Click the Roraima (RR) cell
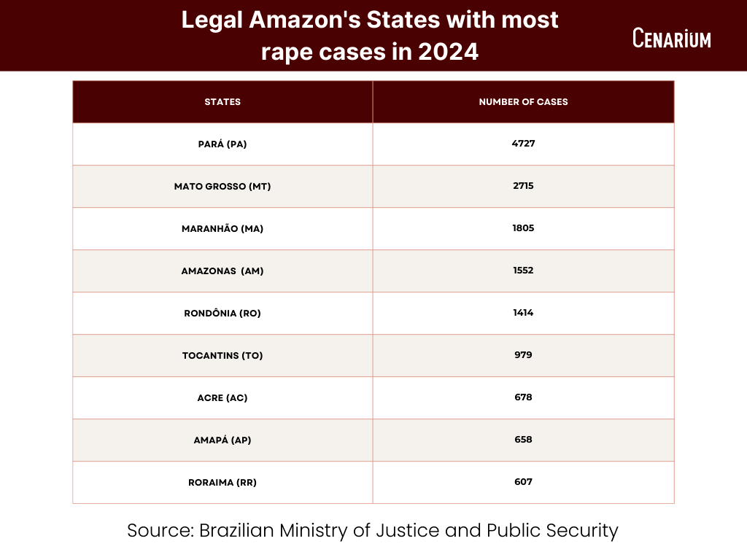The width and height of the screenshot is (747, 560). click(222, 483)
